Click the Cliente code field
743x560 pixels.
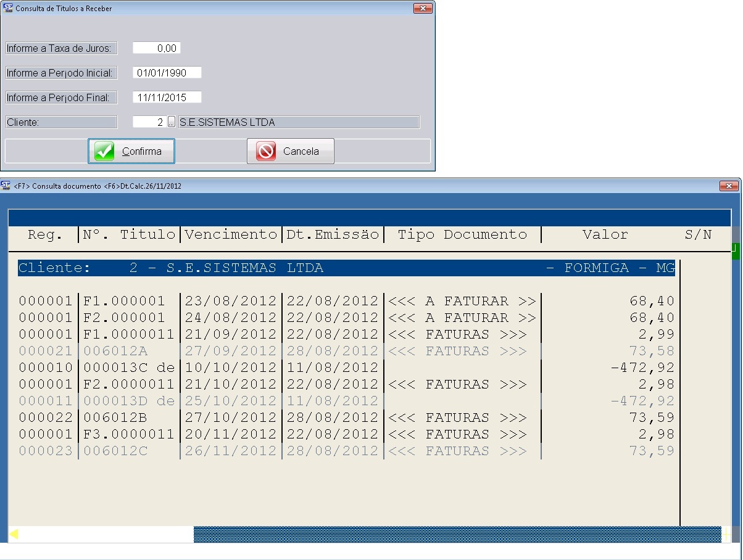pyautogui.click(x=149, y=122)
